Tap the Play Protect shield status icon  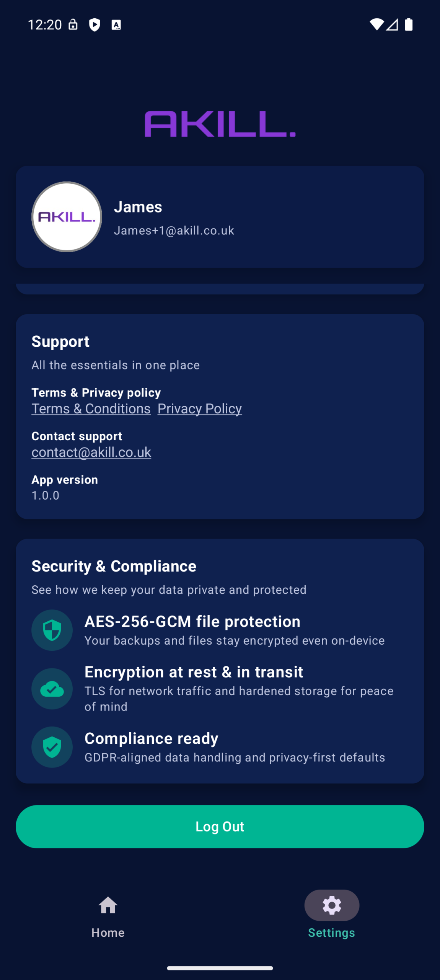(x=95, y=25)
